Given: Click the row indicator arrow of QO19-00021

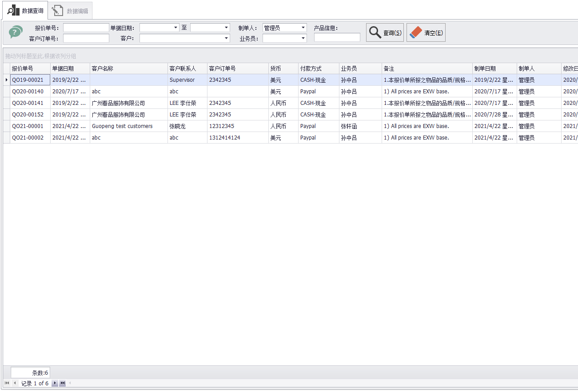Looking at the screenshot, I should coord(6,80).
